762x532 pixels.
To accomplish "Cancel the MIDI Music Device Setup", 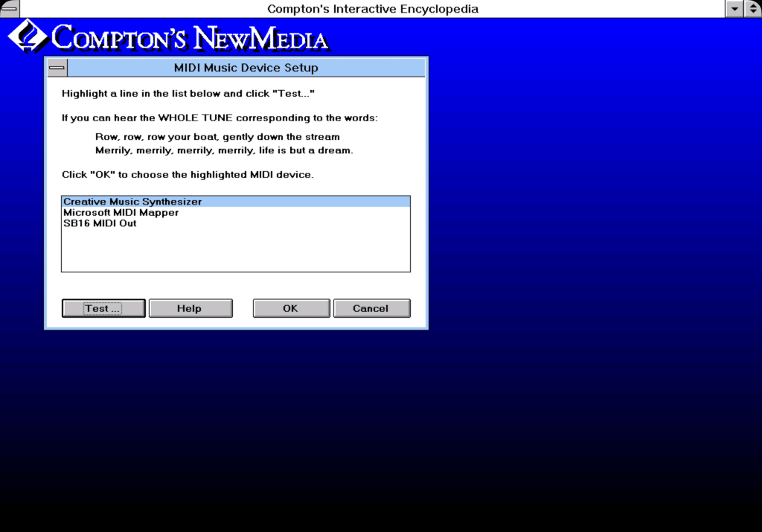I will (371, 307).
